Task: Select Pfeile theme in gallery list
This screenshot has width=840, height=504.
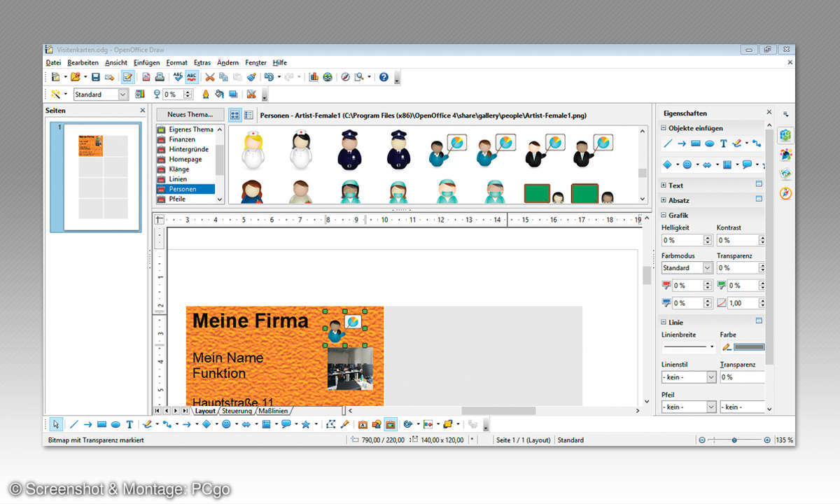Action: point(185,199)
